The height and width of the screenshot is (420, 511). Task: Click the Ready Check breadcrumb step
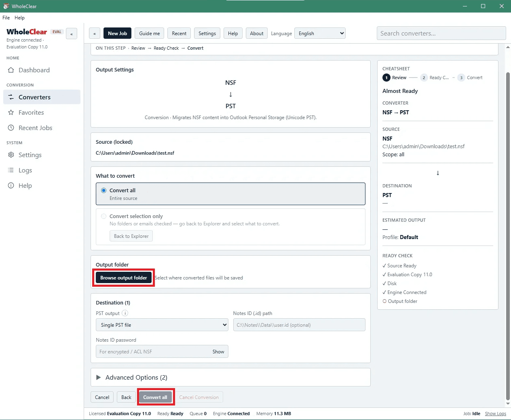(166, 48)
